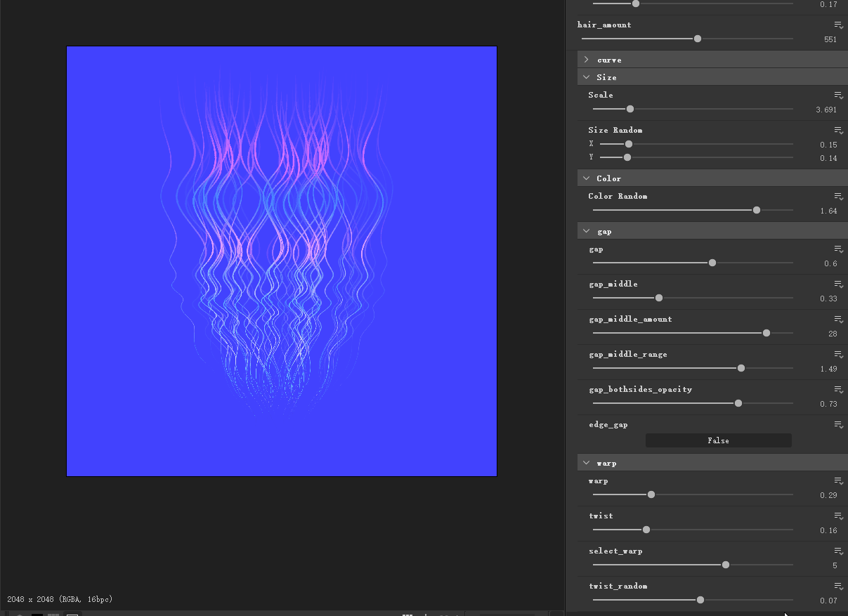The height and width of the screenshot is (616, 848).
Task: Open the warp parameter options icon
Action: (x=839, y=481)
